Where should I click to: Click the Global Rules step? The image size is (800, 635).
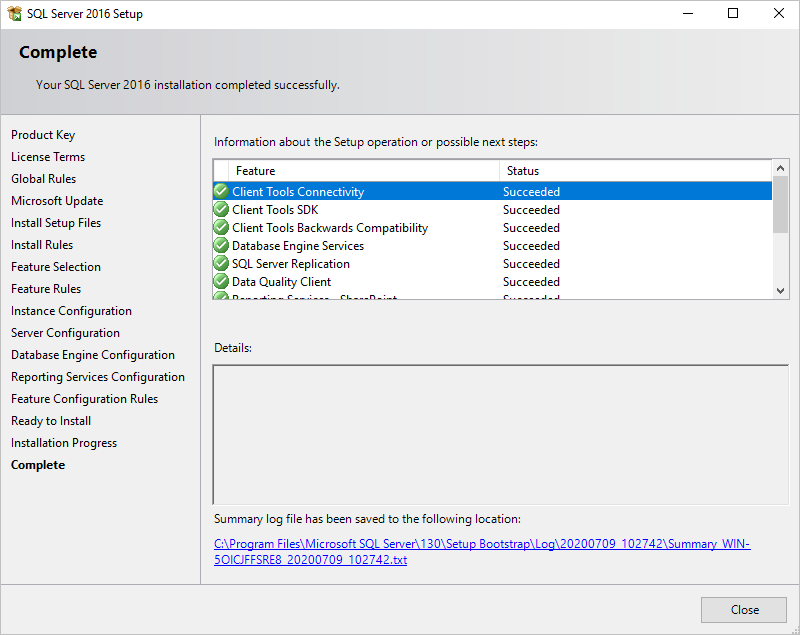pos(43,179)
